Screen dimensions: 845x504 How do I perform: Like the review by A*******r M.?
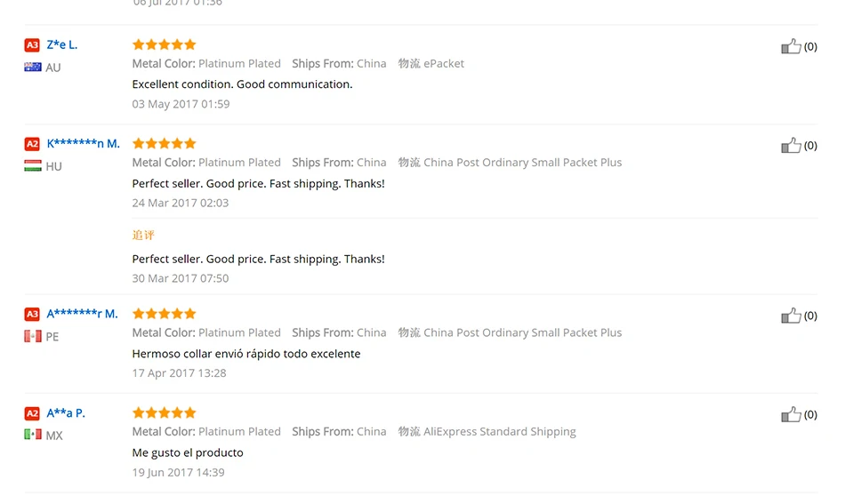pos(791,316)
